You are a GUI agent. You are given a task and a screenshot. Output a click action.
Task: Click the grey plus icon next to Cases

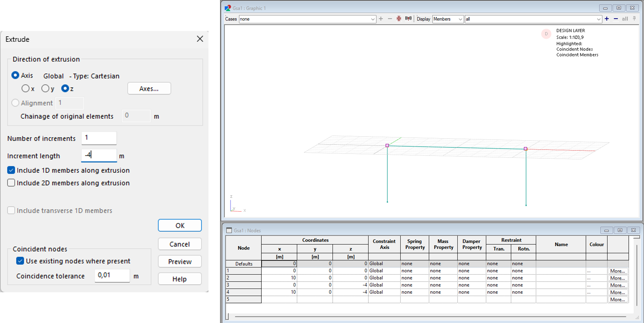coord(381,19)
